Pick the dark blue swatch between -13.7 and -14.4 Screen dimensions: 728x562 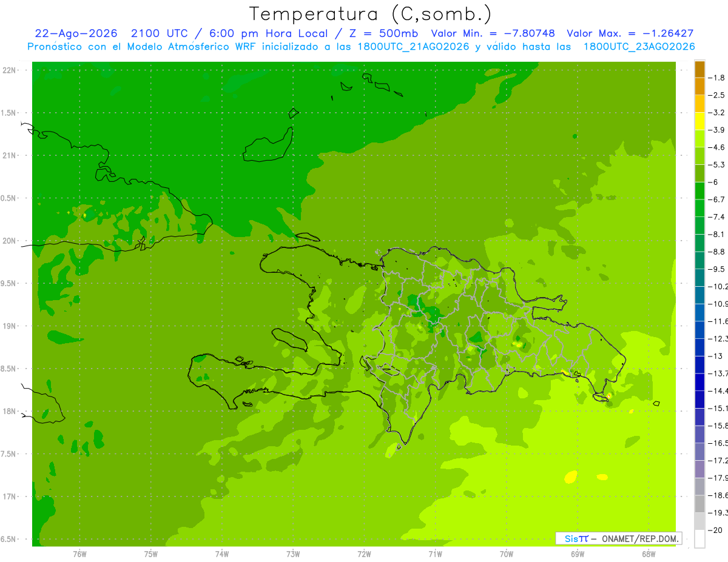699,382
